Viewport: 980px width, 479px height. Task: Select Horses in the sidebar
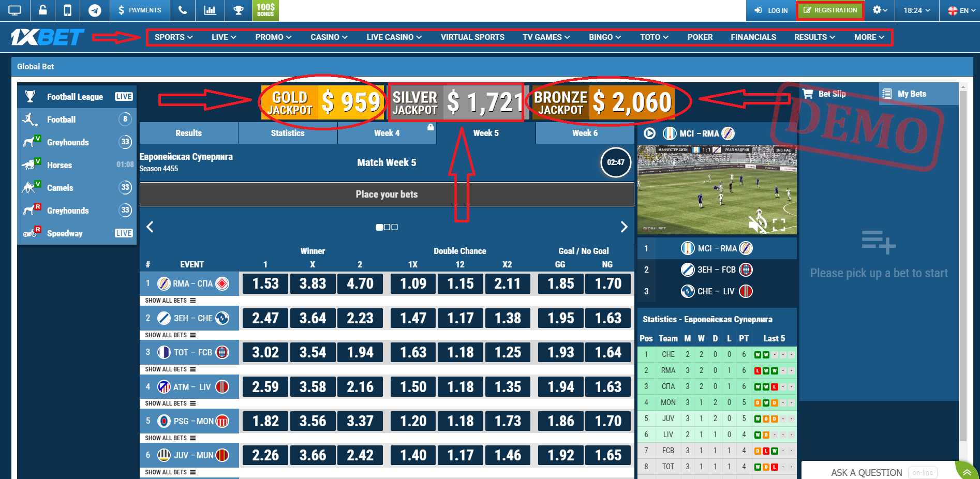pos(77,165)
